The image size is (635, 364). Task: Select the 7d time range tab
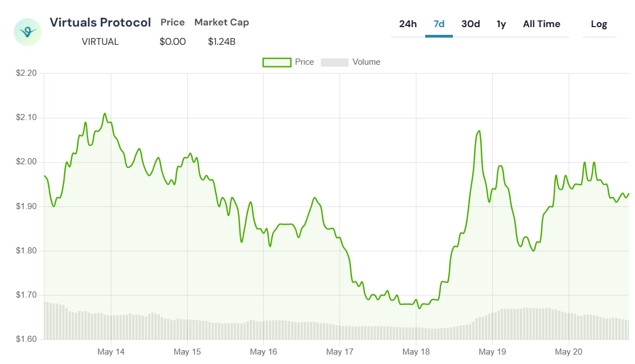pos(439,24)
